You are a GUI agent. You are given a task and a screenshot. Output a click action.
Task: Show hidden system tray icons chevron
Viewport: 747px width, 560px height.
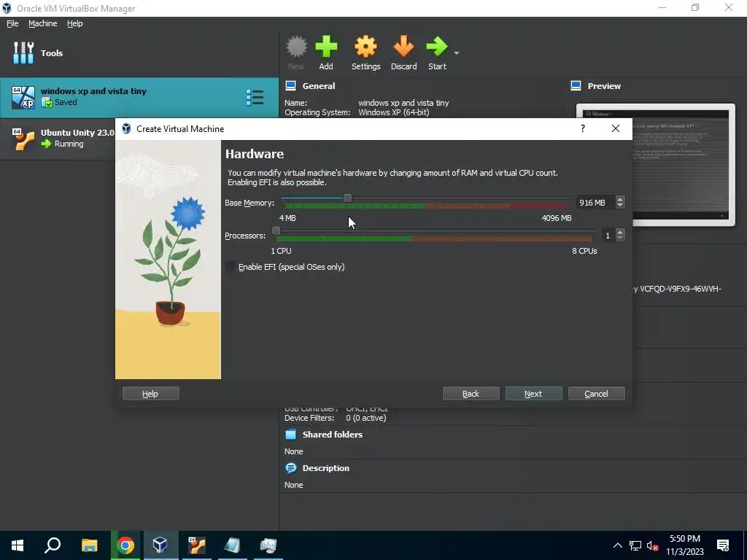click(617, 545)
